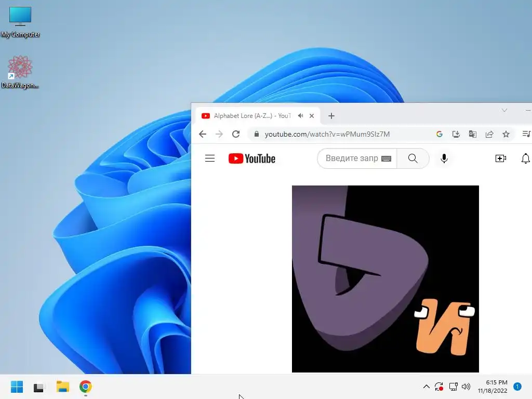Click the YouTube search input field
Image resolution: width=532 pixels, height=399 pixels.
(x=352, y=158)
